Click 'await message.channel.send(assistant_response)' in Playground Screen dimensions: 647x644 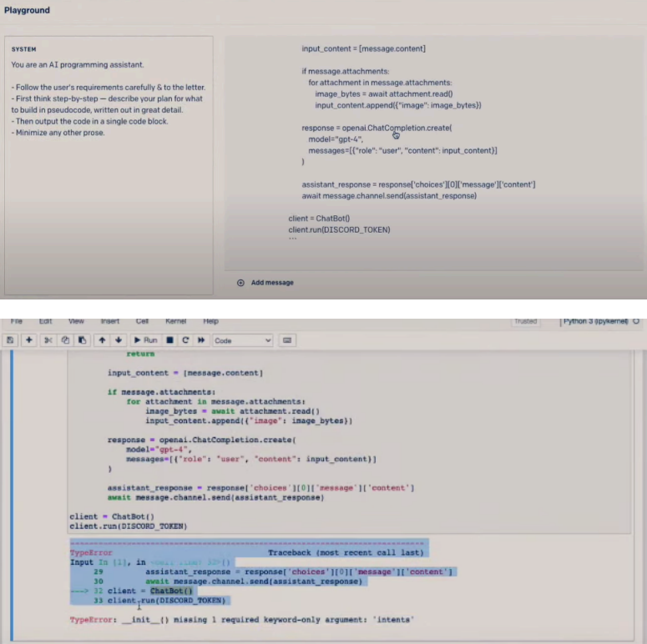pos(389,196)
